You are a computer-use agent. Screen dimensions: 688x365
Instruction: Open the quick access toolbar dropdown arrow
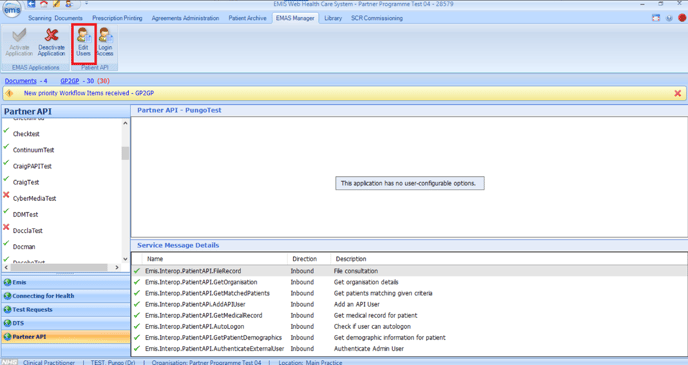pyautogui.click(x=86, y=4)
